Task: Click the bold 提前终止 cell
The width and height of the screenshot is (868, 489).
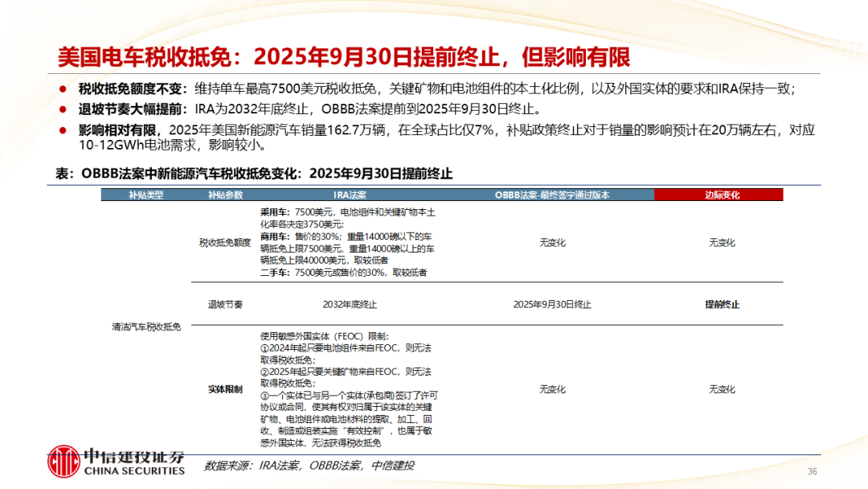Action: [722, 305]
